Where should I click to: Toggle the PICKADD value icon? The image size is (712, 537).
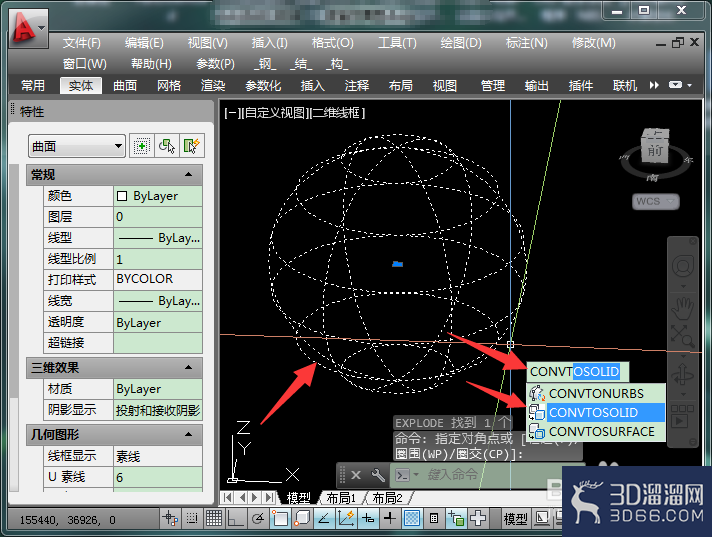pos(141,146)
